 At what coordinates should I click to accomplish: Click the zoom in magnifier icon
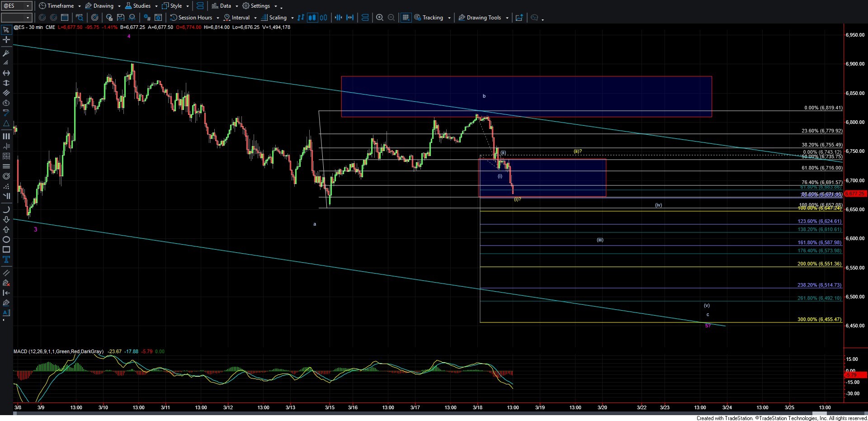(380, 18)
